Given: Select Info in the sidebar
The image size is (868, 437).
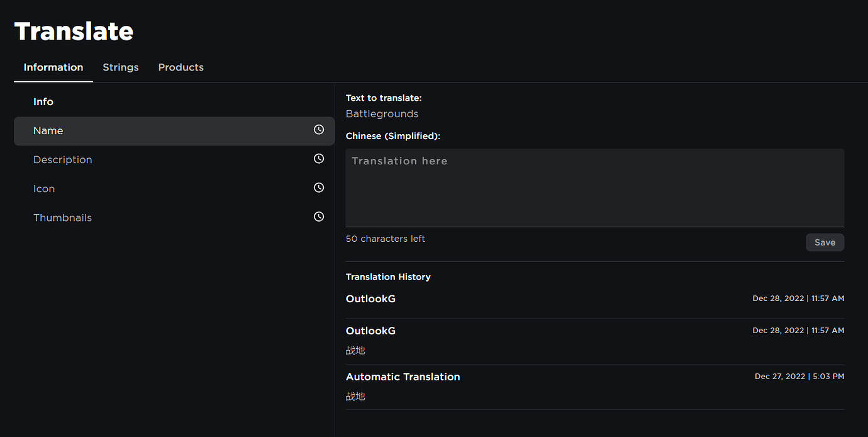Looking at the screenshot, I should click(43, 101).
